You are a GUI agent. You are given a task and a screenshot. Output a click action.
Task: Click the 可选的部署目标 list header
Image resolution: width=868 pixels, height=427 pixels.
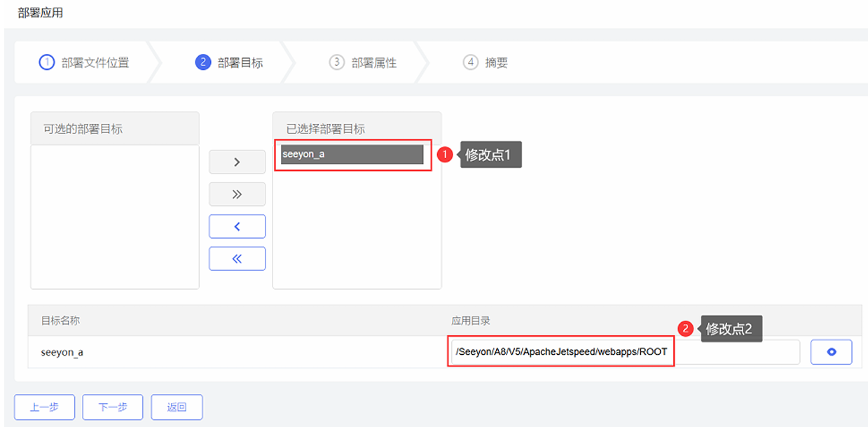tap(115, 129)
